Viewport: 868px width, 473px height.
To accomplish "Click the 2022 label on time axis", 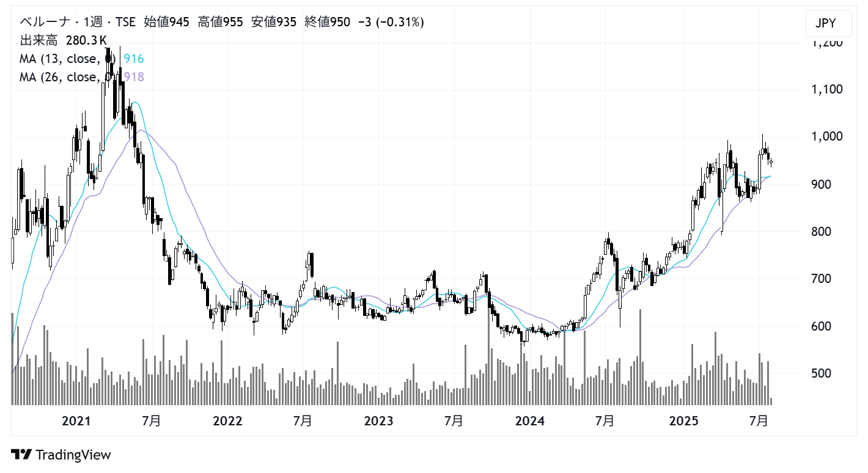I will pyautogui.click(x=227, y=421).
